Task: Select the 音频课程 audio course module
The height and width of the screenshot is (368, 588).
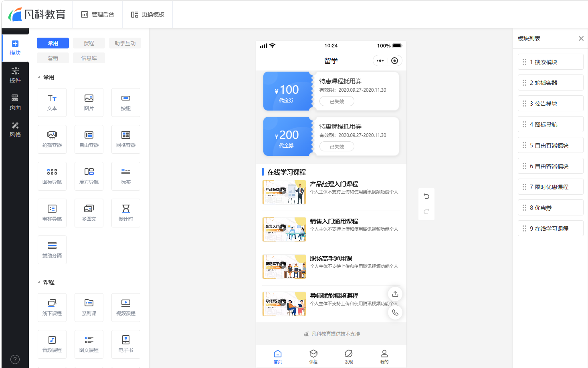Action: [52, 344]
